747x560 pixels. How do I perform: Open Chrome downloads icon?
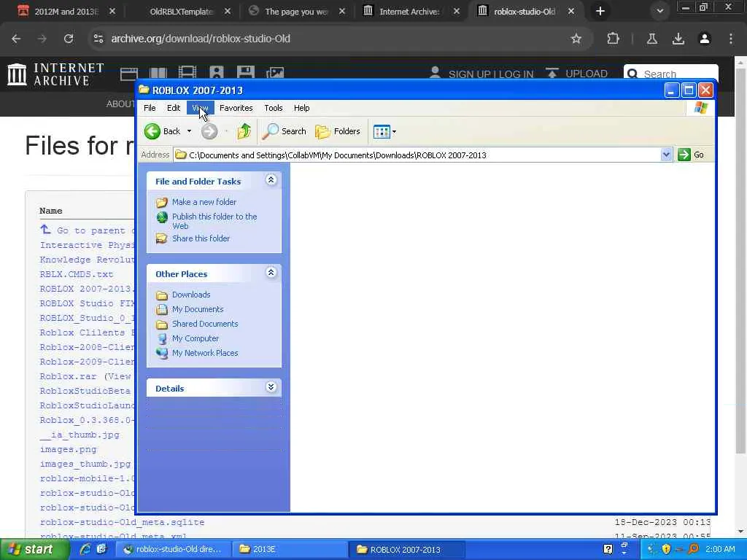click(678, 39)
